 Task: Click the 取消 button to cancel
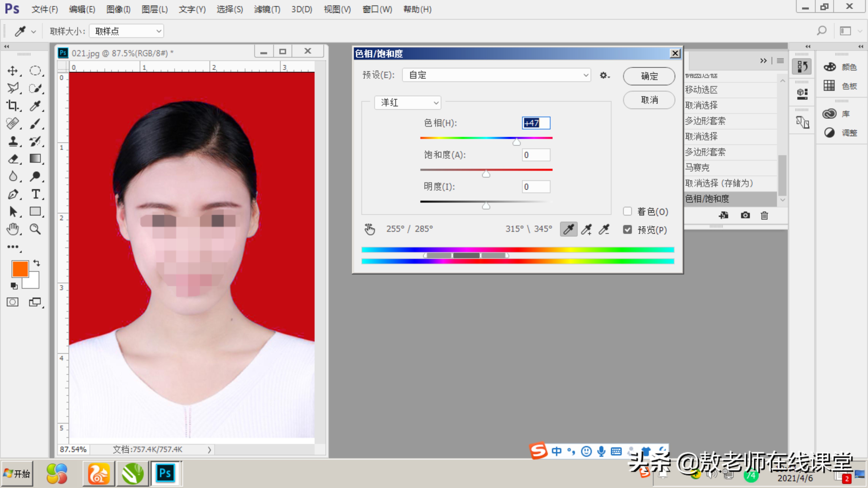pyautogui.click(x=648, y=100)
